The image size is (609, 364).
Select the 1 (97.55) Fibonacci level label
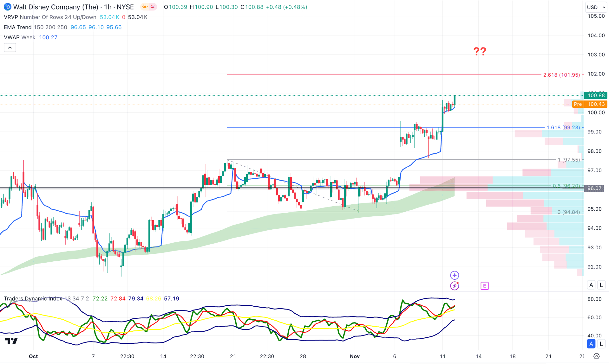pos(569,160)
